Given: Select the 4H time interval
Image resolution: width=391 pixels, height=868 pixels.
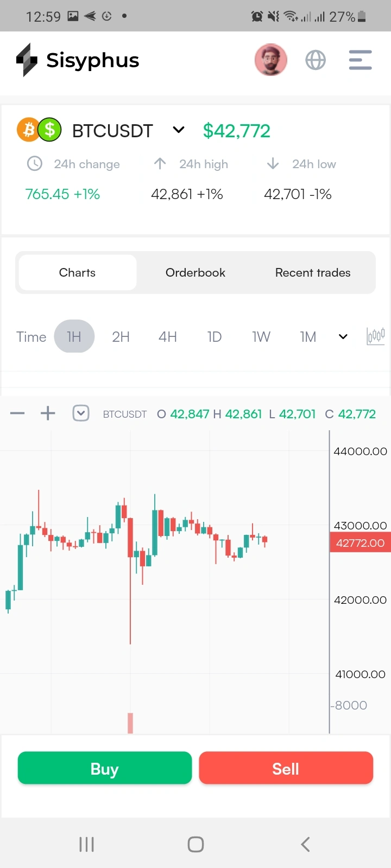Looking at the screenshot, I should 168,337.
